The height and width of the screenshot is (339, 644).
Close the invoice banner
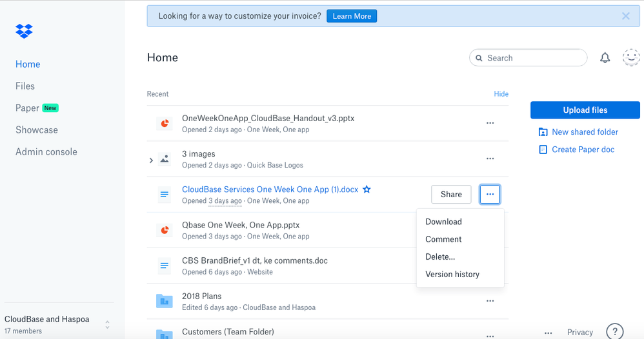(625, 16)
